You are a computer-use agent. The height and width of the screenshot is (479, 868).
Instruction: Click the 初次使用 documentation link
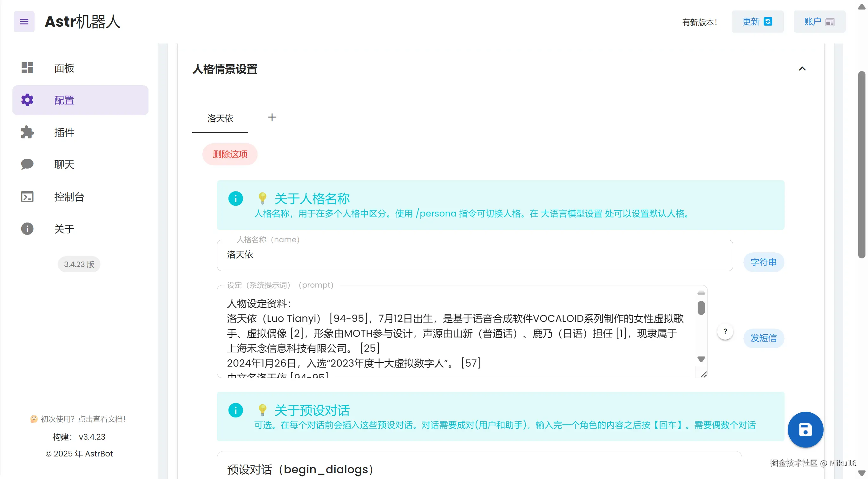[79, 419]
